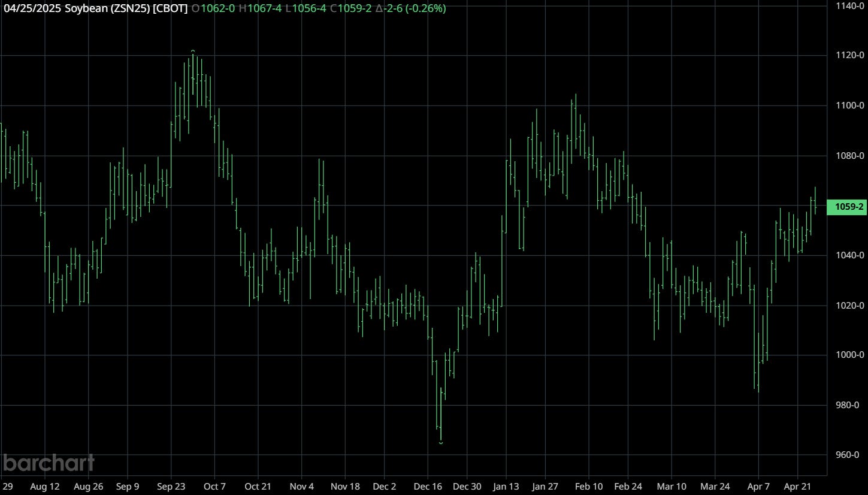Click the low value L1056-4
This screenshot has width=868, height=495.
point(306,8)
